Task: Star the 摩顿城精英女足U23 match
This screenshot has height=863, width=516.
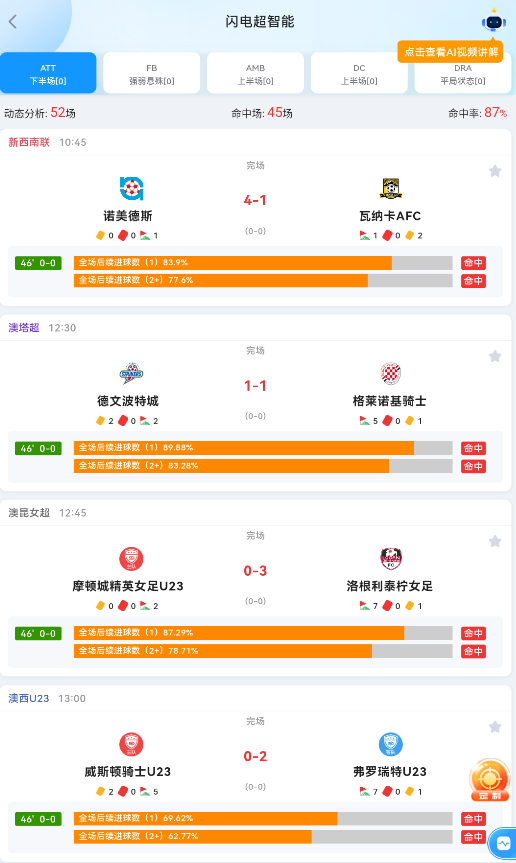Action: pos(495,541)
